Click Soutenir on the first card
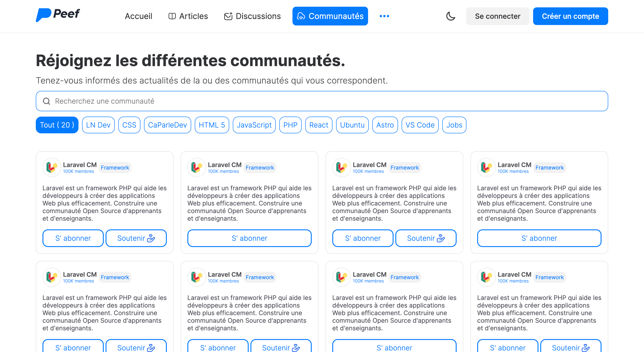 136,238
